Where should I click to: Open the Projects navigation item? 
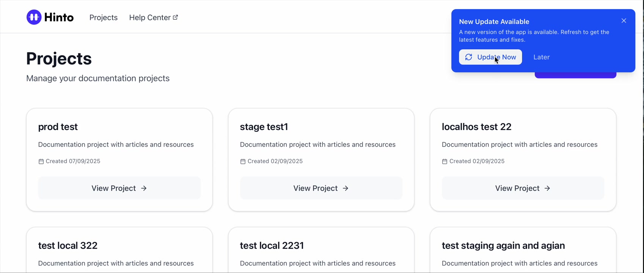103,18
